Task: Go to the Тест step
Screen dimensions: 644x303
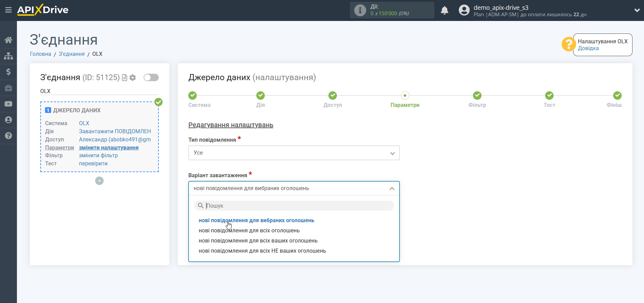Action: (x=549, y=96)
